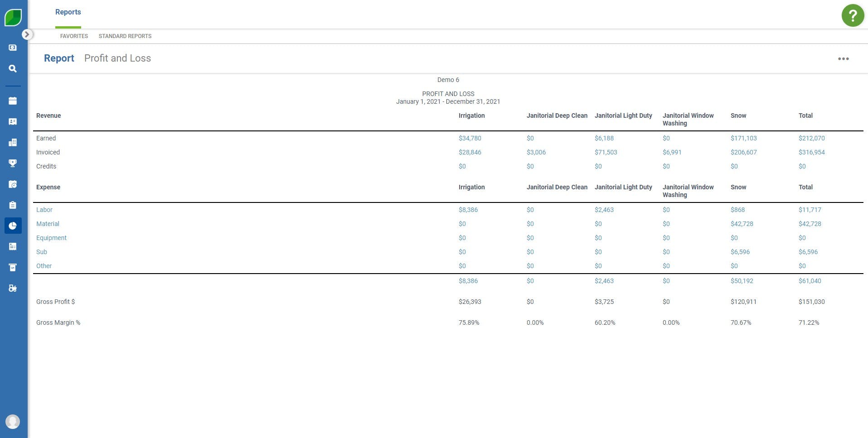Open the Search tool in the sidebar
The height and width of the screenshot is (438, 868).
coord(12,69)
